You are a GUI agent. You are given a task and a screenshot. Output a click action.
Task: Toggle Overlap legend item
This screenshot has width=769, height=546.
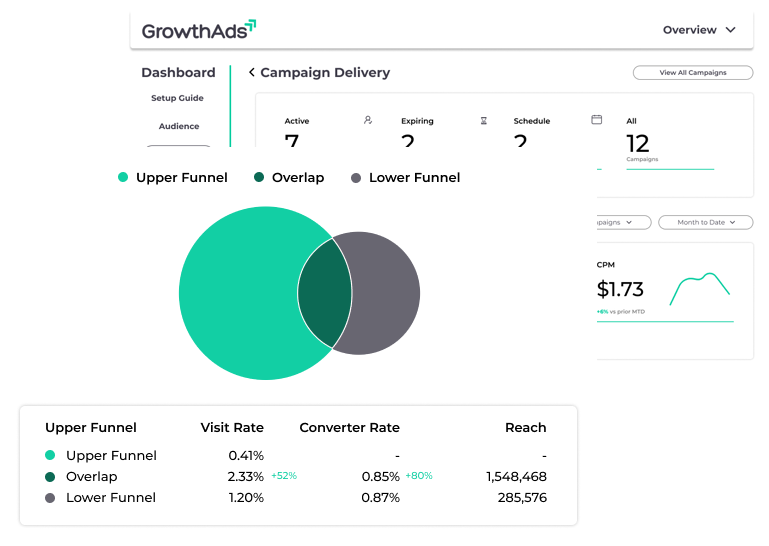coord(289,178)
